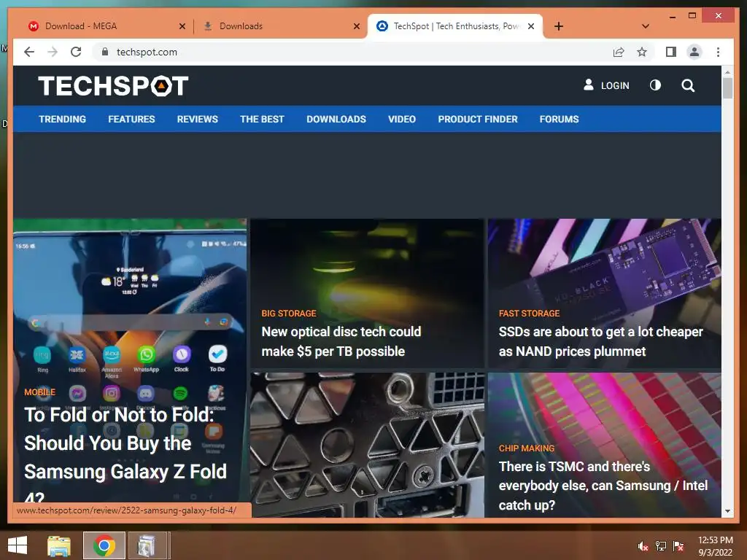
Task: Bookmark this page with the star icon
Action: (x=642, y=52)
